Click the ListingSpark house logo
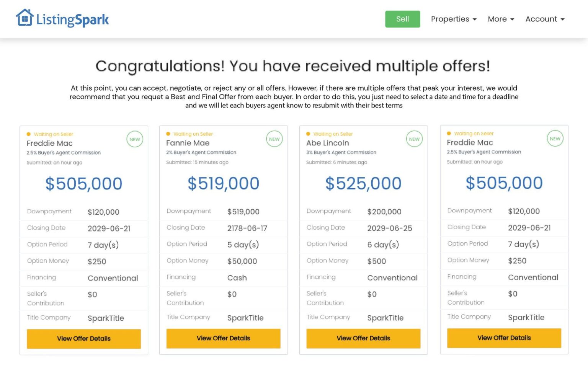 click(24, 18)
